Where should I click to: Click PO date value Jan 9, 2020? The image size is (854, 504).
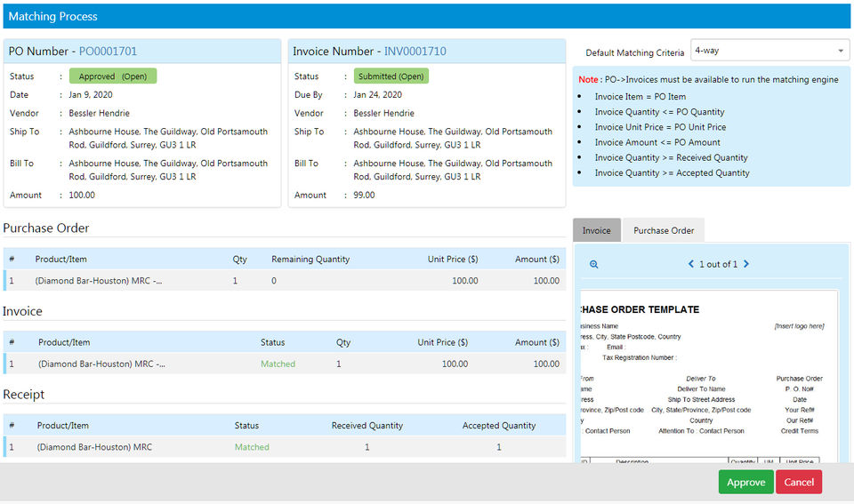pyautogui.click(x=91, y=95)
